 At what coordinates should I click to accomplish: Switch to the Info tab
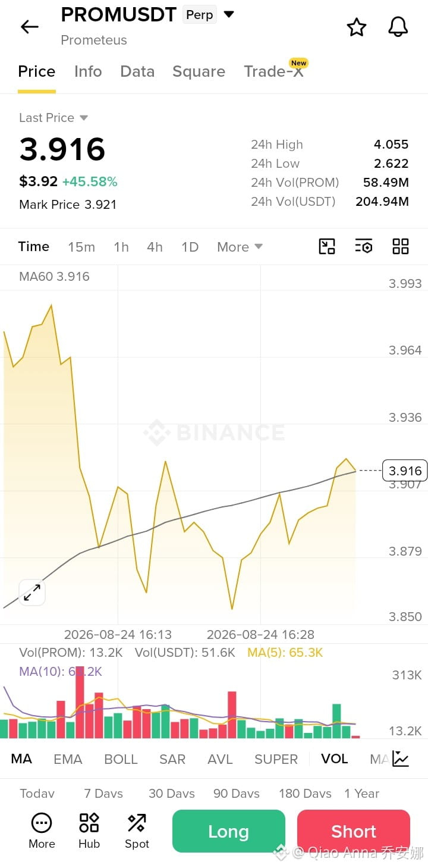point(88,71)
